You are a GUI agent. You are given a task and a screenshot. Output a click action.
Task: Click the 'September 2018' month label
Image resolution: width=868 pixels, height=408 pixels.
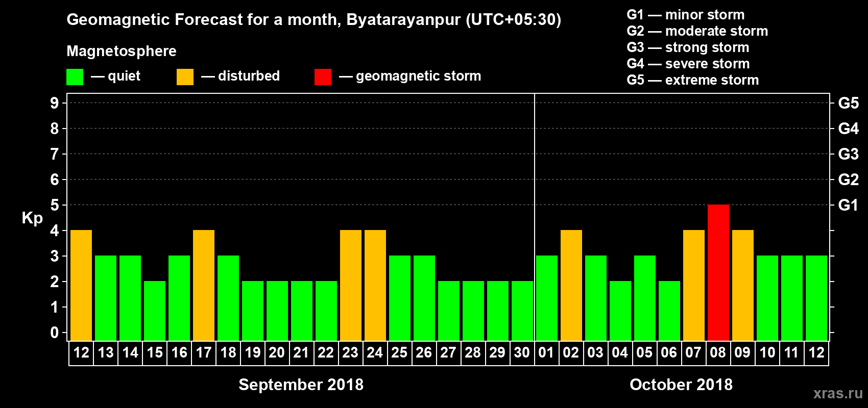coord(301,385)
